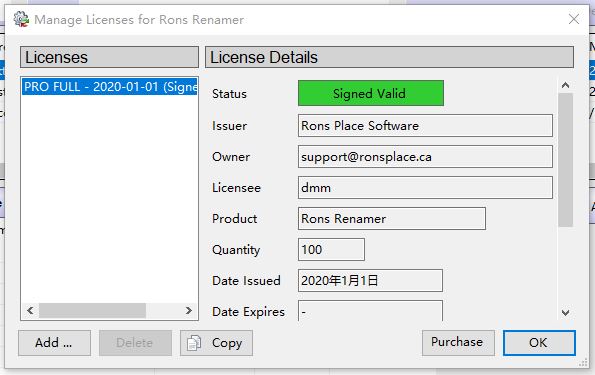The width and height of the screenshot is (595, 375).
Task: Click the Date Issued label
Action: pos(246,280)
